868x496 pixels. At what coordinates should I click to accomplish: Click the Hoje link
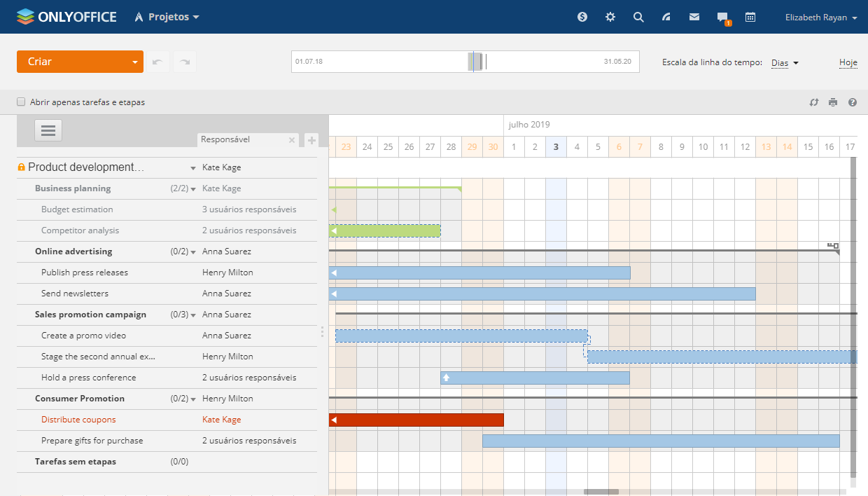point(848,62)
